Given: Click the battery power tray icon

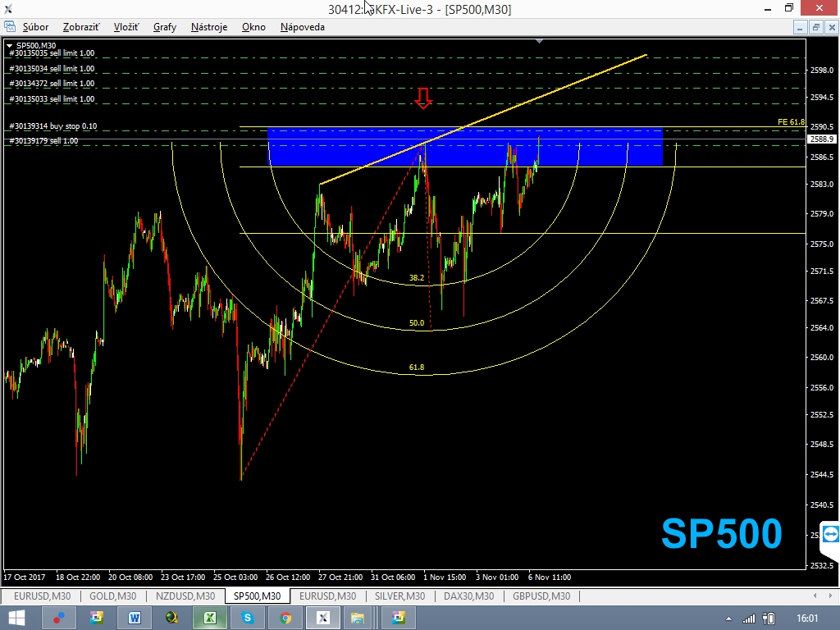Looking at the screenshot, I should click(769, 619).
